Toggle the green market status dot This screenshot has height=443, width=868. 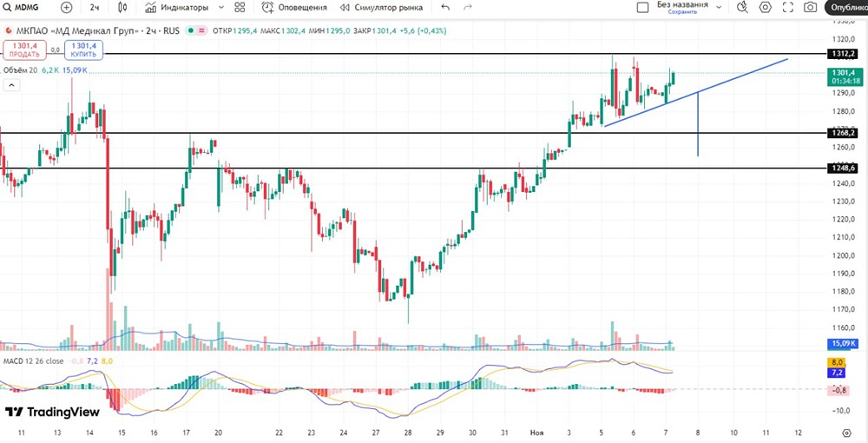191,31
